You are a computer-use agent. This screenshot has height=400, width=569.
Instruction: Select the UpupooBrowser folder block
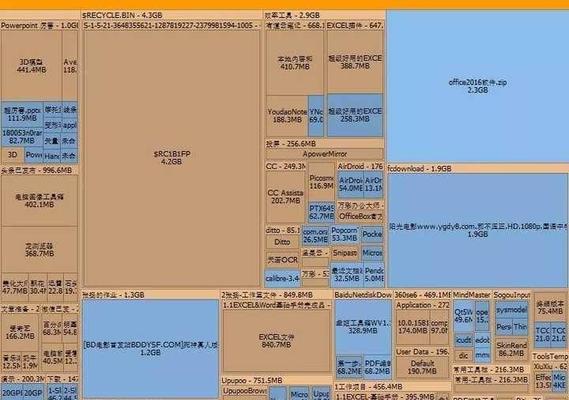[245, 391]
